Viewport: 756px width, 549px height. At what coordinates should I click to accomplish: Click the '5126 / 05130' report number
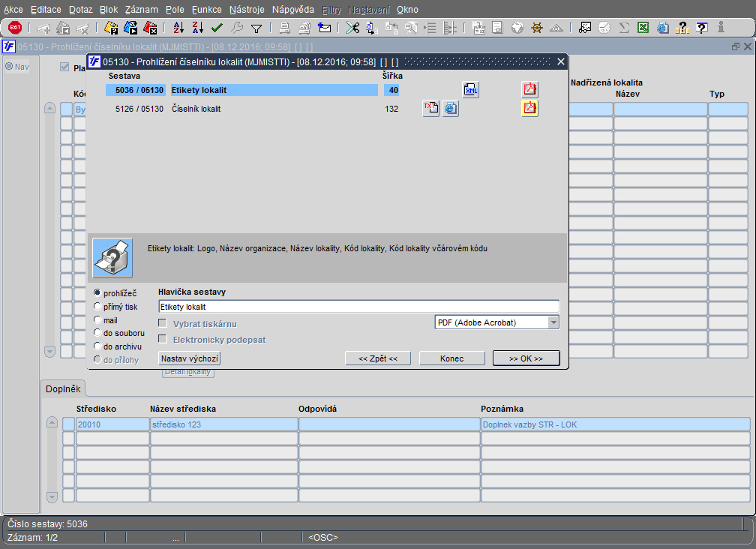coord(139,109)
